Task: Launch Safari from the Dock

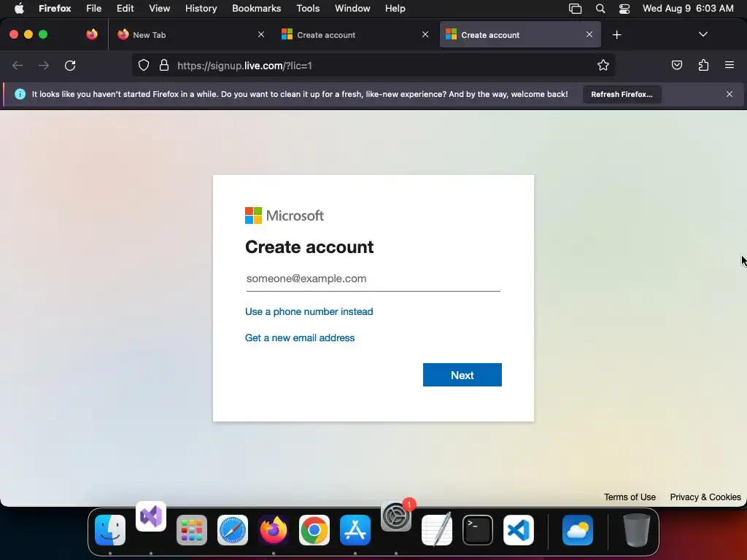Action: coord(233,530)
